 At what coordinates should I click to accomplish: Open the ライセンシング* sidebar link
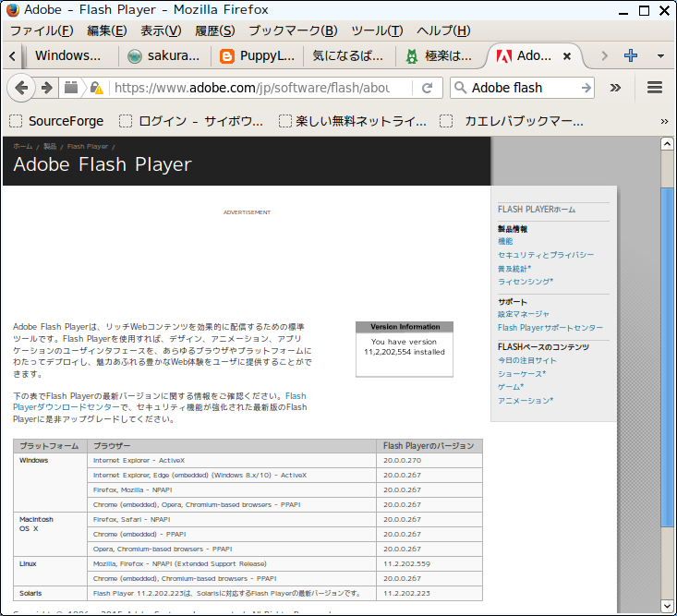[x=526, y=282]
